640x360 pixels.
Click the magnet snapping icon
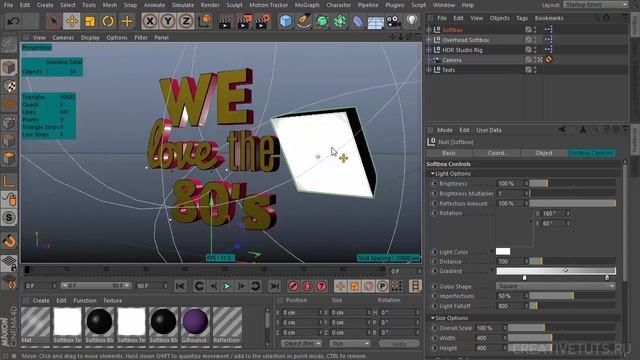point(9,241)
